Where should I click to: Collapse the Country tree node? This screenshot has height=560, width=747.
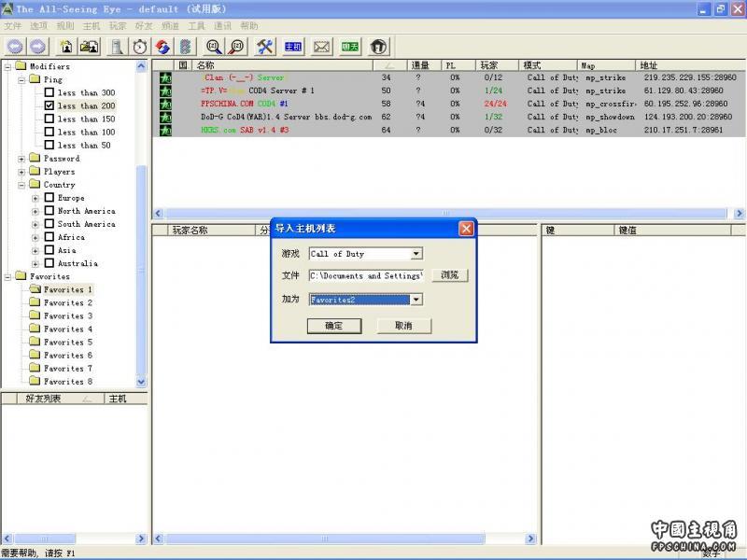point(21,185)
